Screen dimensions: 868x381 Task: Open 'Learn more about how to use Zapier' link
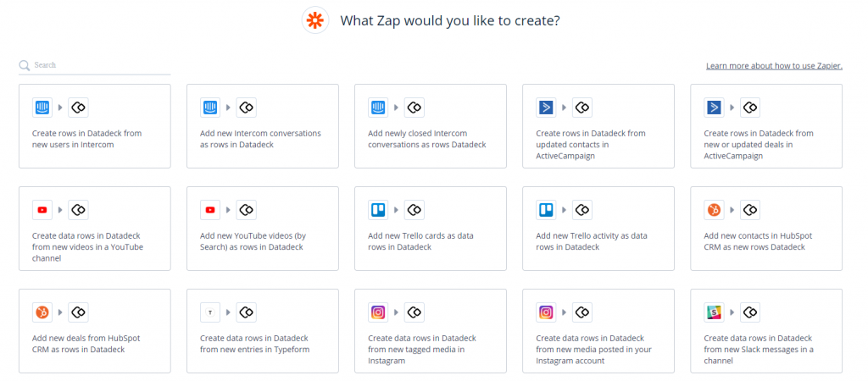[774, 66]
